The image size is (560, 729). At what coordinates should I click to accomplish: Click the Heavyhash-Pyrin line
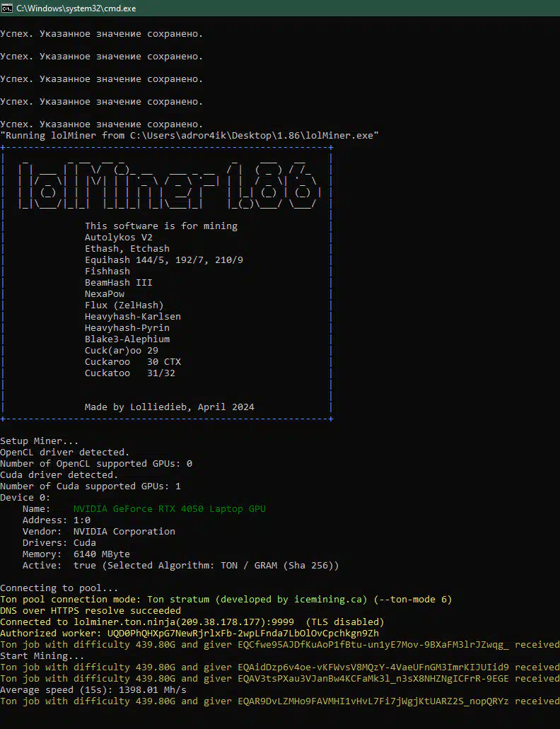point(127,328)
